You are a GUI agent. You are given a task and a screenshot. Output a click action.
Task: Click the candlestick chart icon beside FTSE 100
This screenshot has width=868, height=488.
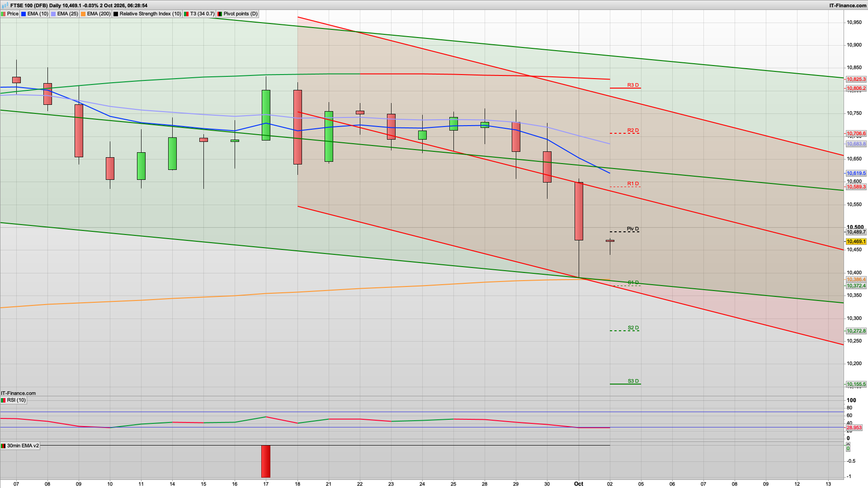5,5
